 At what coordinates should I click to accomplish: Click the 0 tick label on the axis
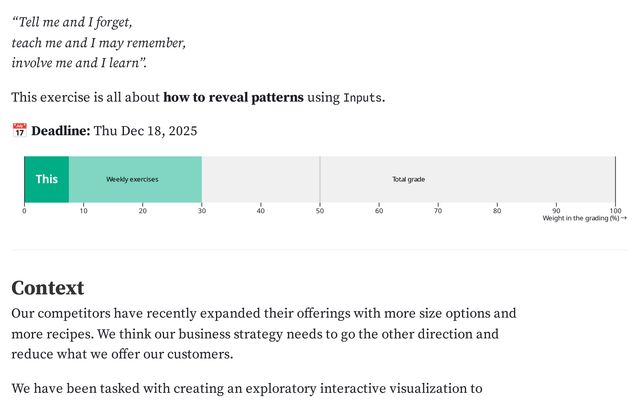pos(24,210)
